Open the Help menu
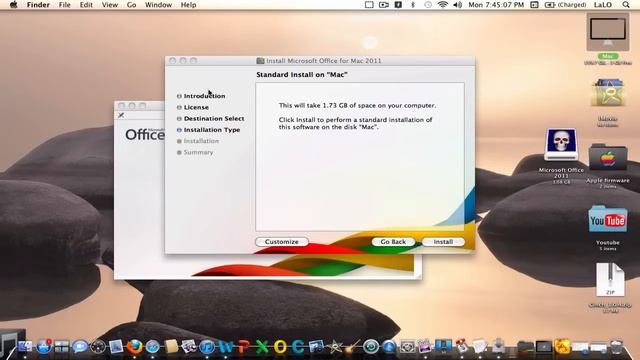The height and width of the screenshot is (360, 640). coord(189,5)
